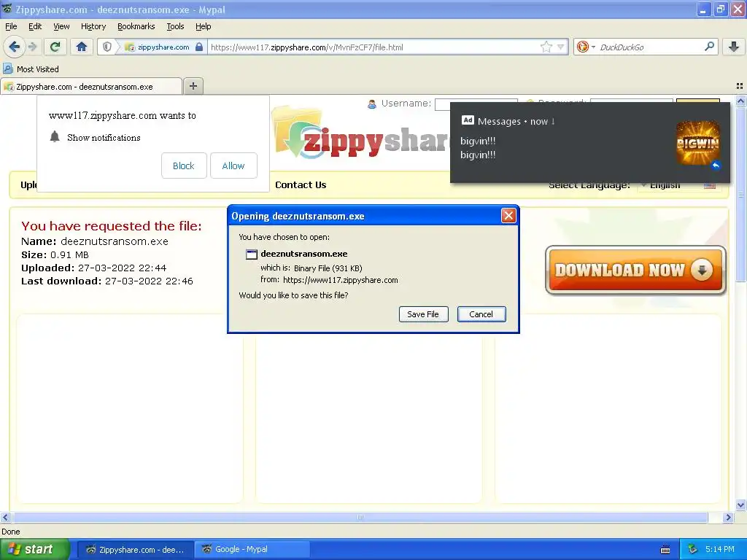The width and height of the screenshot is (747, 560).
Task: Click the vertical scrollbar down arrow
Action: [x=740, y=505]
